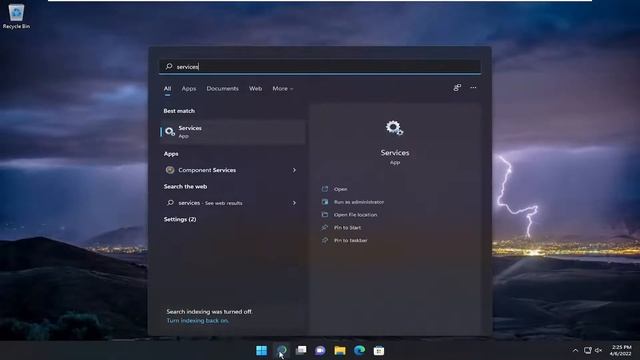Show hidden system tray icons
The width and height of the screenshot is (640, 360).
pyautogui.click(x=575, y=351)
